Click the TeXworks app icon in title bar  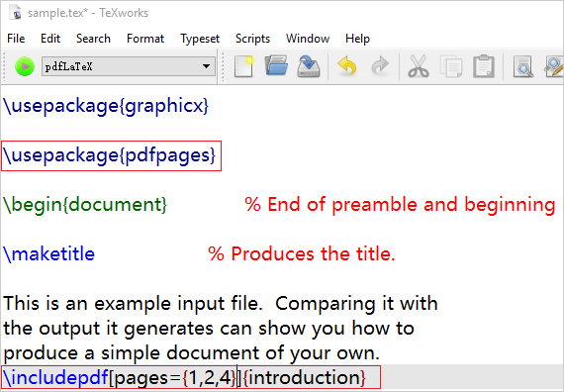point(16,13)
